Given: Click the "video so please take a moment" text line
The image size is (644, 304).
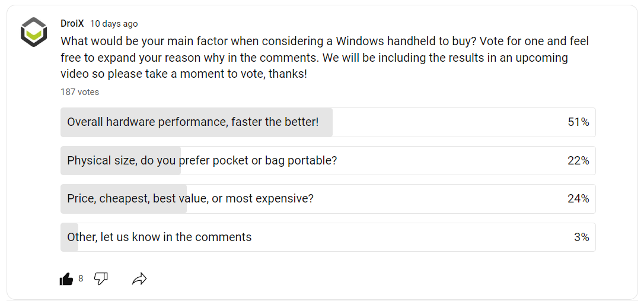Looking at the screenshot, I should [184, 75].
